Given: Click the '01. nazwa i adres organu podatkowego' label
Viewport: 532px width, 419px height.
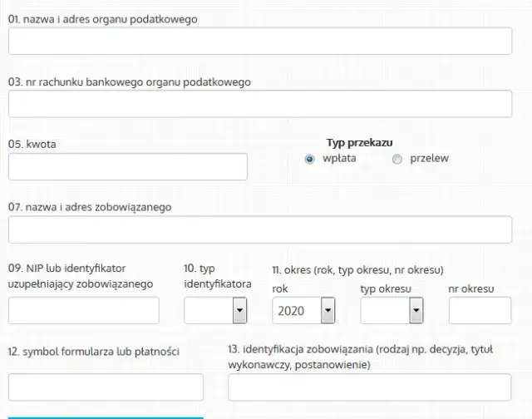Looking at the screenshot, I should coord(103,18).
